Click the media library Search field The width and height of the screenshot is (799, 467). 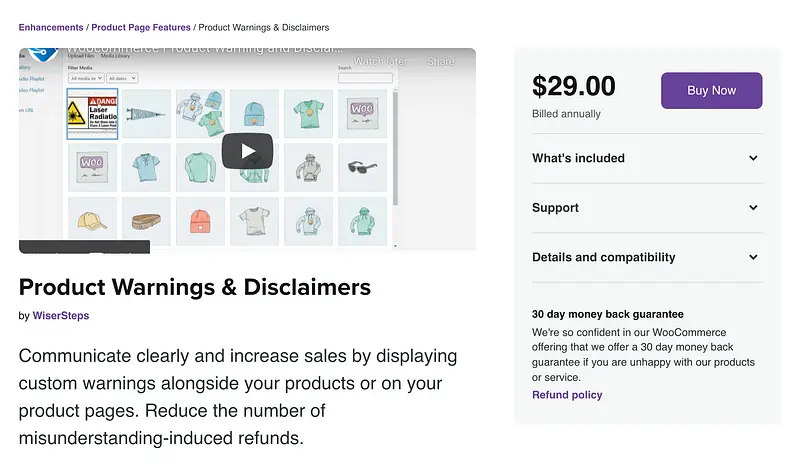click(365, 78)
